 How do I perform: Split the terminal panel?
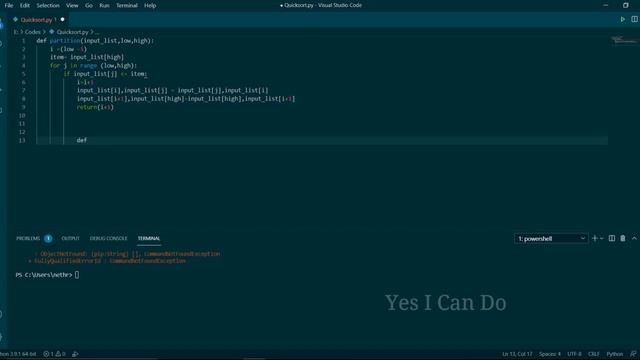coord(612,238)
